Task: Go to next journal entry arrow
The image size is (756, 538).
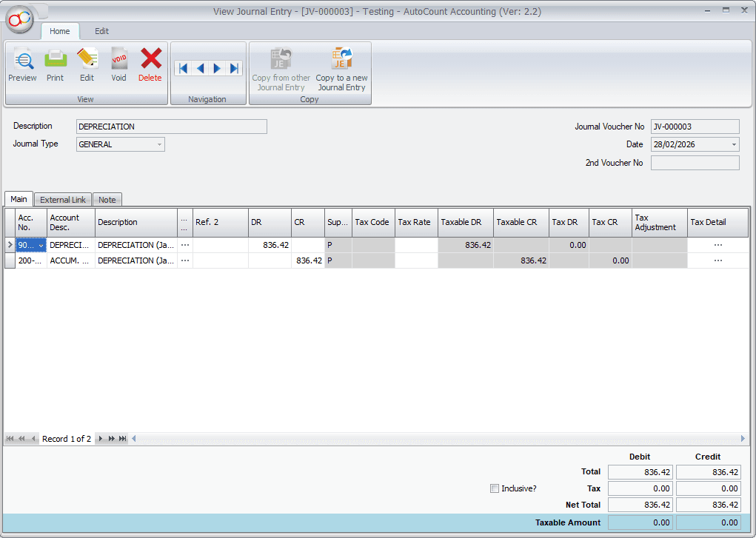Action: coord(217,69)
